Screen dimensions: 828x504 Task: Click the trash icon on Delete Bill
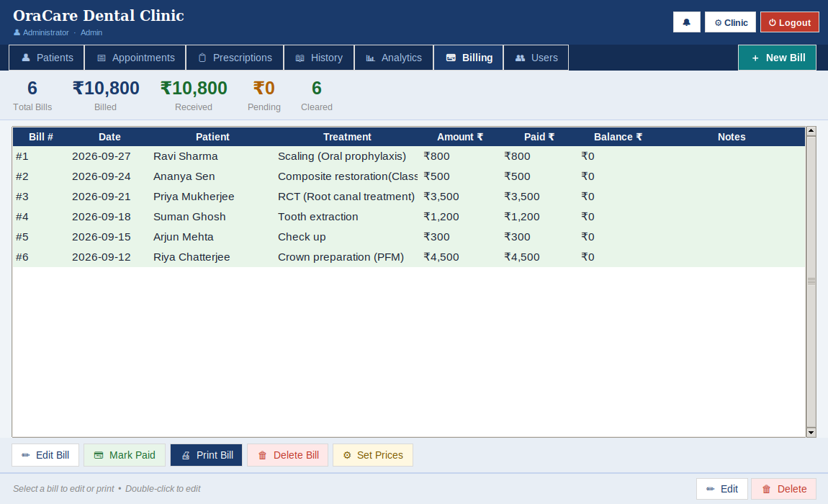click(263, 455)
